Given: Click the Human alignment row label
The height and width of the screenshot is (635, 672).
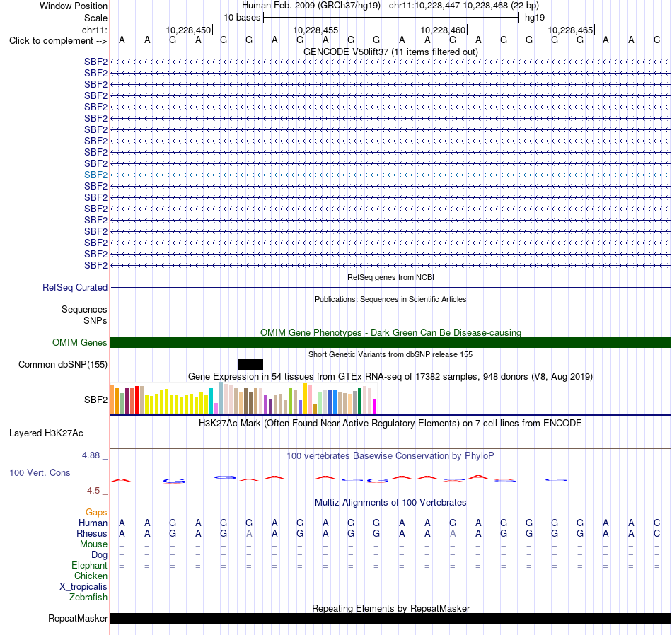Looking at the screenshot, I should click(93, 523).
